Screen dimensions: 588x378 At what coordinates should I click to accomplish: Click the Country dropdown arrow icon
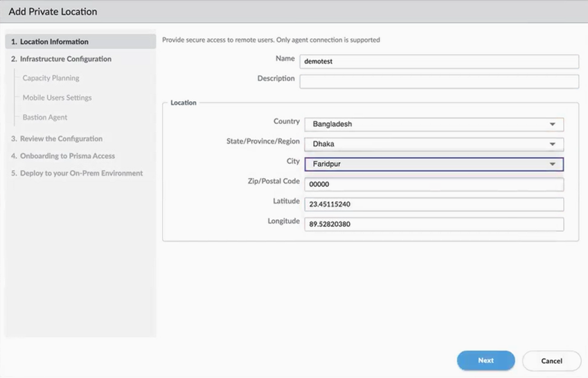pyautogui.click(x=552, y=125)
